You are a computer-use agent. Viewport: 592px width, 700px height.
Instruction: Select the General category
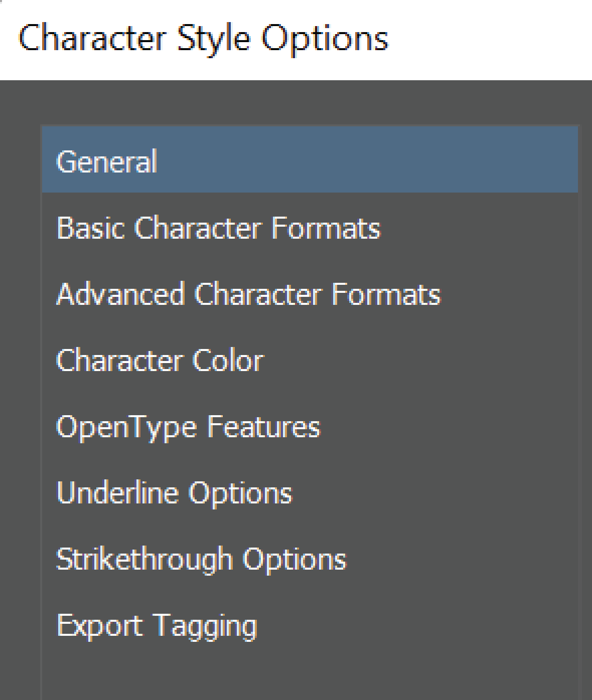pos(107,161)
